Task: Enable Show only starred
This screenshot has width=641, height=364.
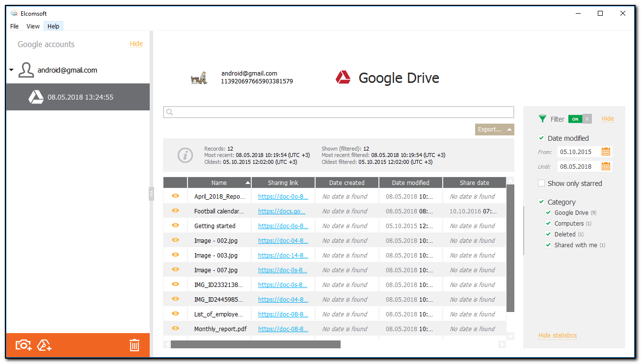Action: coord(541,183)
